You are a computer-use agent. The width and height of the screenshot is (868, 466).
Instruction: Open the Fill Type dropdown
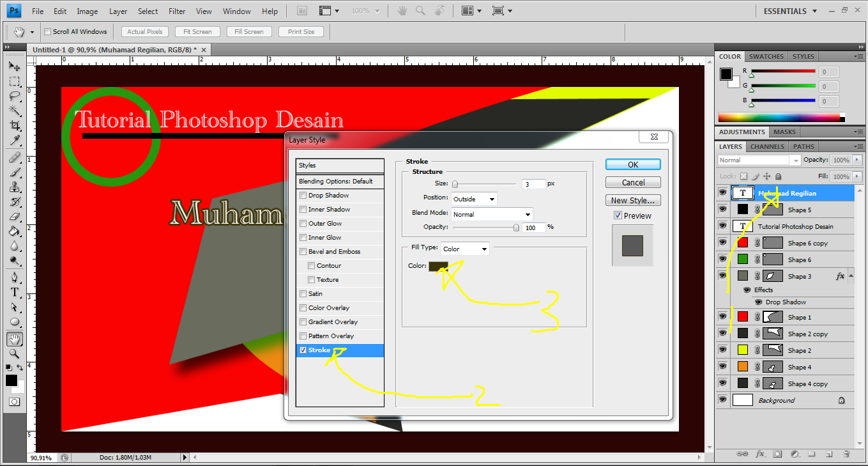coord(464,249)
